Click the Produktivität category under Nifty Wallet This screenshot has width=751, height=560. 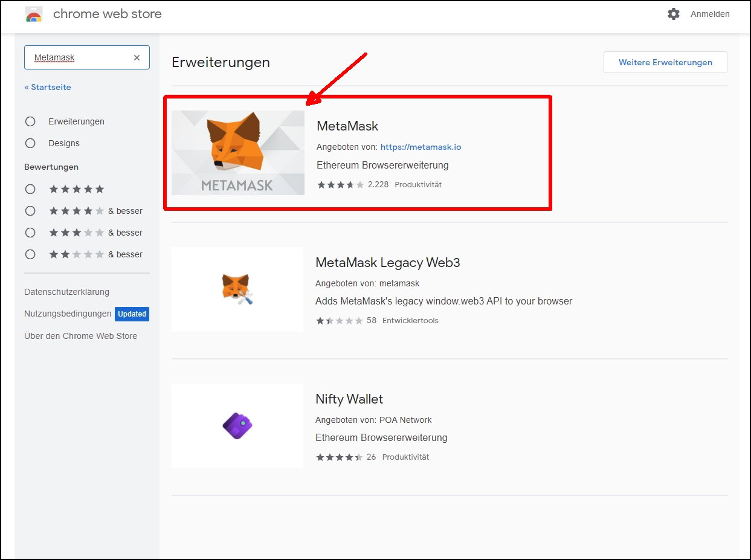click(405, 457)
